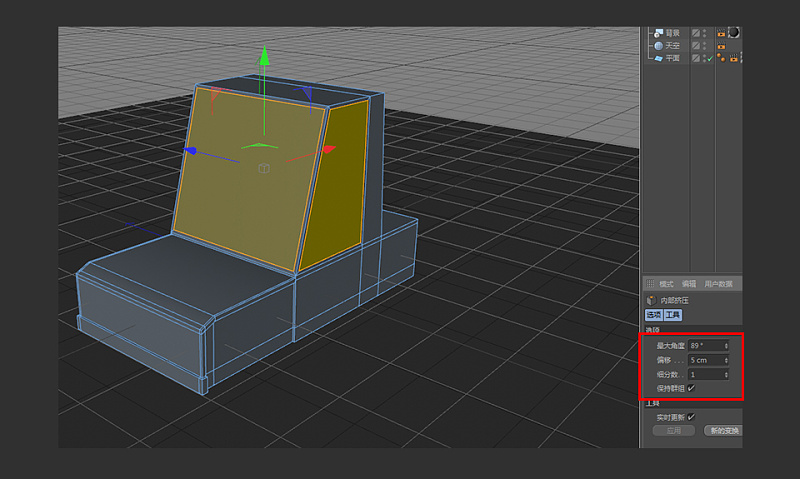Click the 内部挤压 tool cube icon
The width and height of the screenshot is (800, 479).
pos(651,300)
